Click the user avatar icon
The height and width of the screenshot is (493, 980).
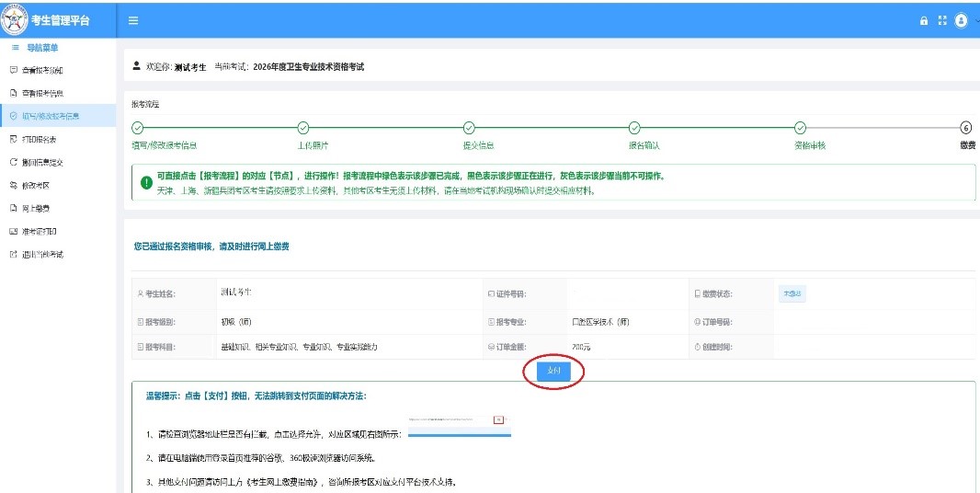(962, 20)
